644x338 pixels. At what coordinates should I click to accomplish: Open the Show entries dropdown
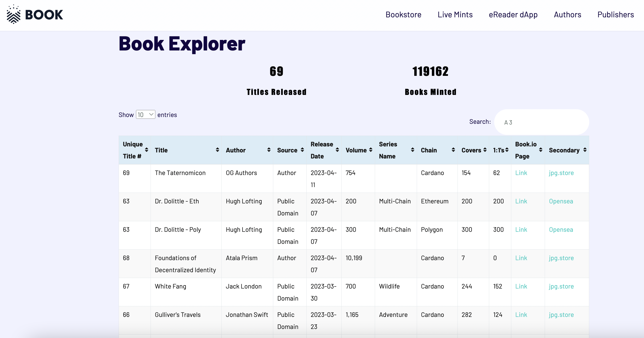pyautogui.click(x=146, y=115)
